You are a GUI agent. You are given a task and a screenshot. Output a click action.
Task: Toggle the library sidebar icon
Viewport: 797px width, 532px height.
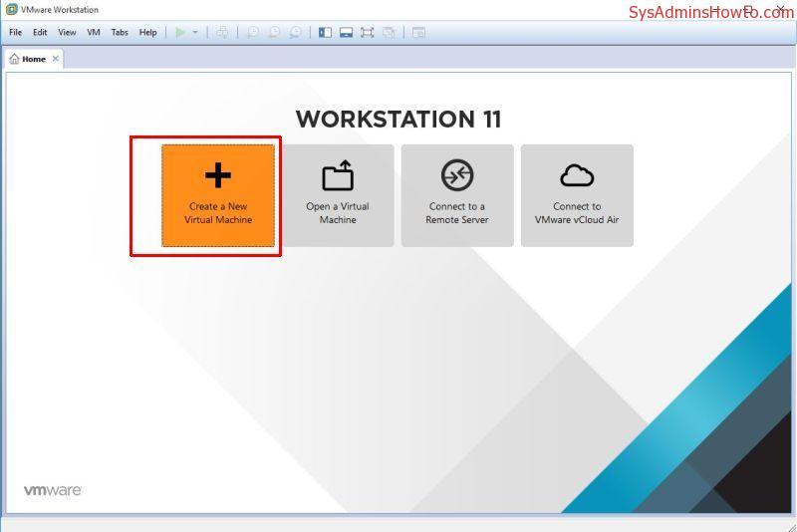pos(326,33)
